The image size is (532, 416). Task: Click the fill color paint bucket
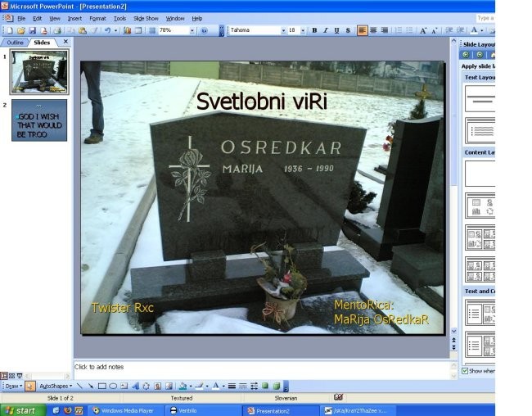pyautogui.click(x=183, y=387)
